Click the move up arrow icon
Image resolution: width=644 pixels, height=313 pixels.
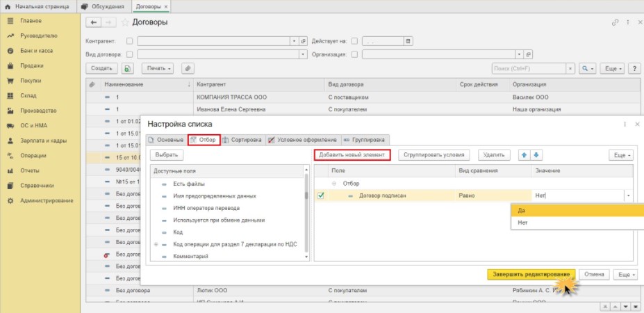pos(525,154)
